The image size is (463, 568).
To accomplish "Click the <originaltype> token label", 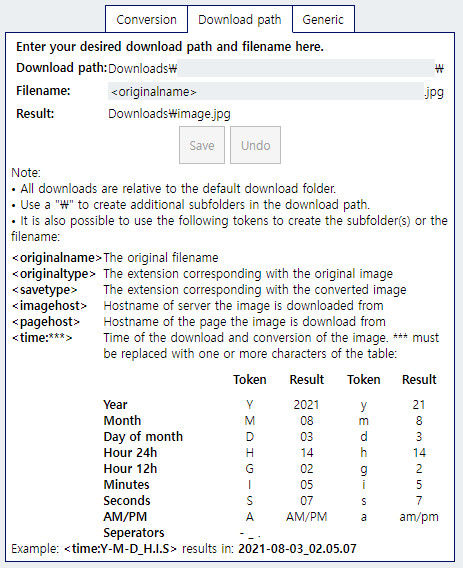I will tap(54, 274).
